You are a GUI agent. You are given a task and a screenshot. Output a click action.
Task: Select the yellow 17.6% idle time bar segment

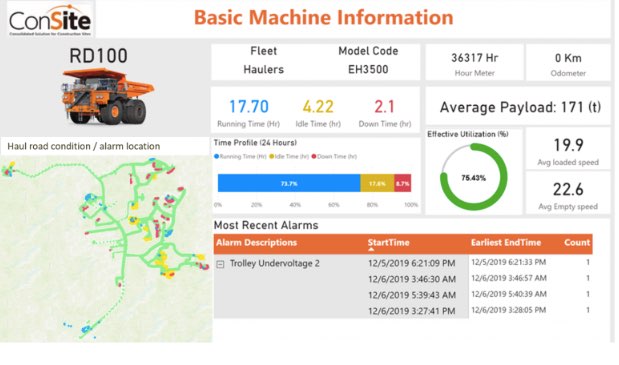click(x=377, y=183)
